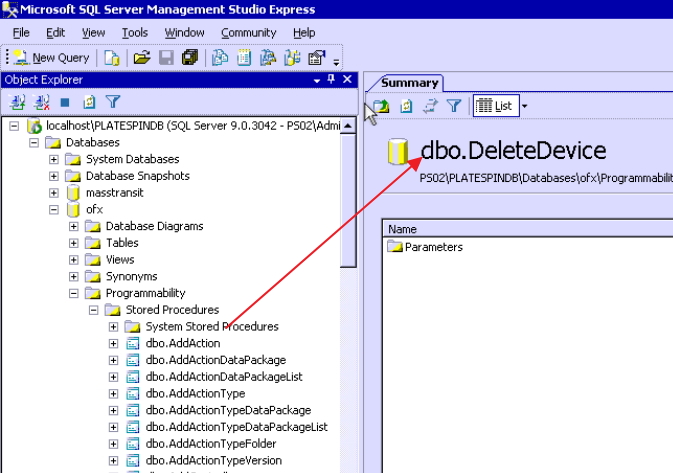Viewport: 673px width, 473px height.
Task: Select dbo.AddActionTypeVersion procedure
Action: pyautogui.click(x=214, y=460)
